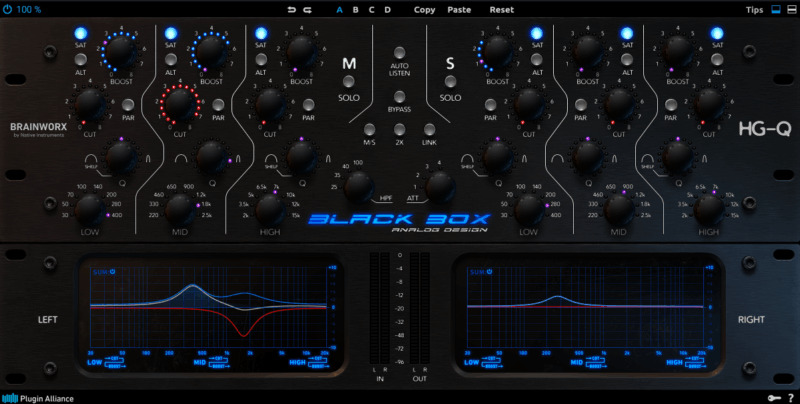Select preset slot D
This screenshot has width=800, height=404.
[387, 10]
